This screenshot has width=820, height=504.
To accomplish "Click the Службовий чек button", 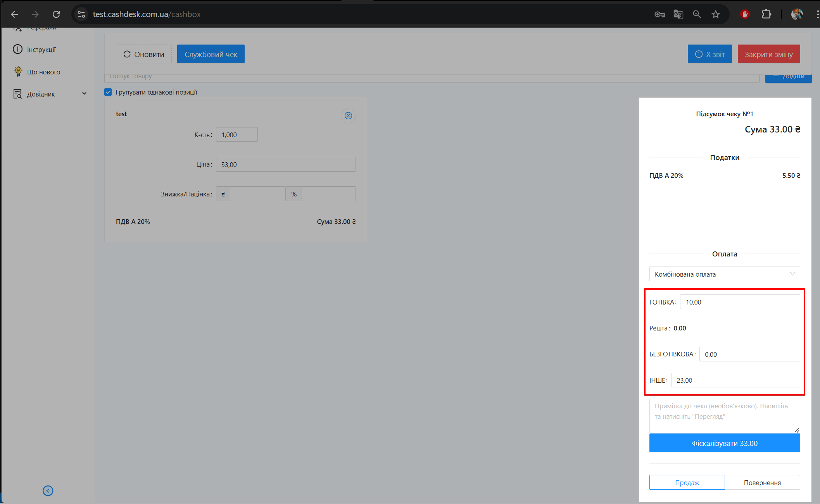I will pos(211,54).
